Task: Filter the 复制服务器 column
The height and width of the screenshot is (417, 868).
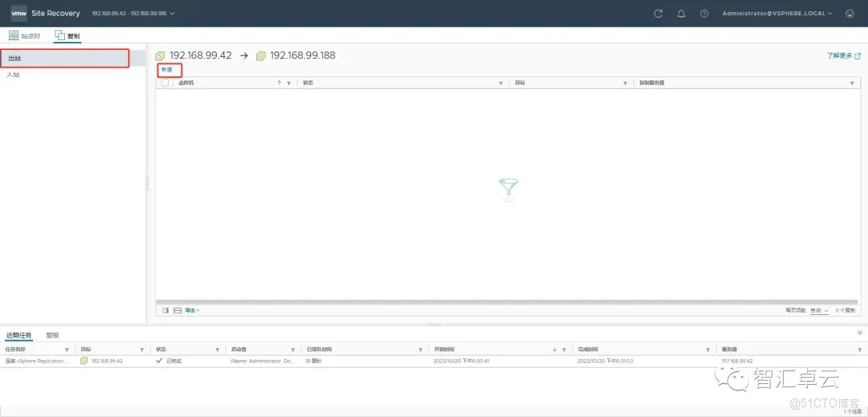Action: (x=852, y=83)
